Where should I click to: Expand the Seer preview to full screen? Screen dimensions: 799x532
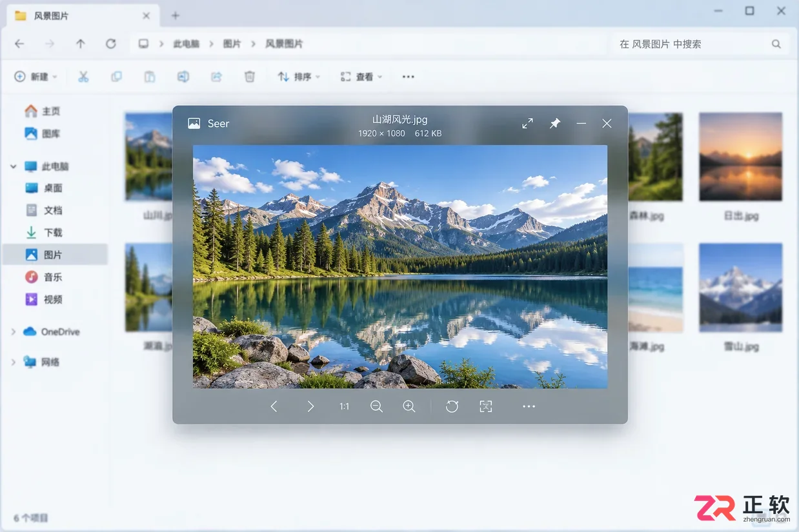527,123
